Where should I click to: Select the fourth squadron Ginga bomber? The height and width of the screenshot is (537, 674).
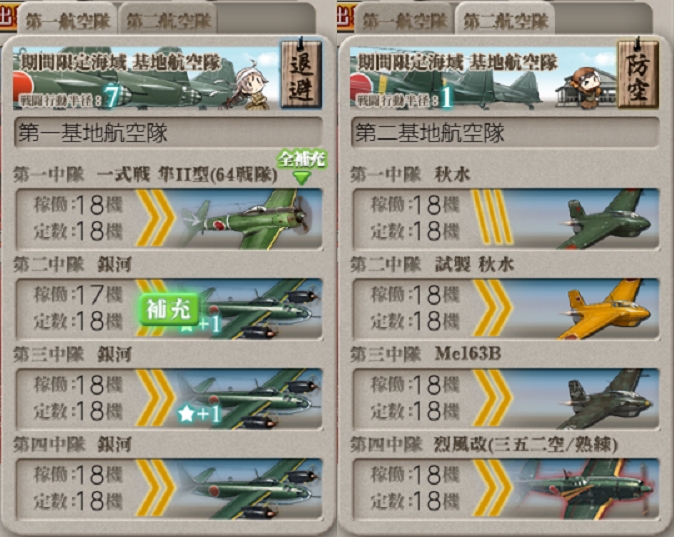pyautogui.click(x=169, y=488)
